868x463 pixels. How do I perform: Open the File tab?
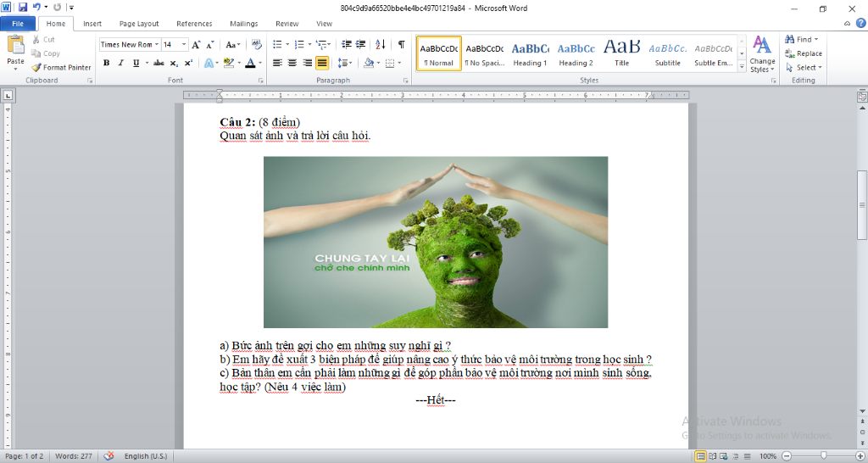click(18, 23)
